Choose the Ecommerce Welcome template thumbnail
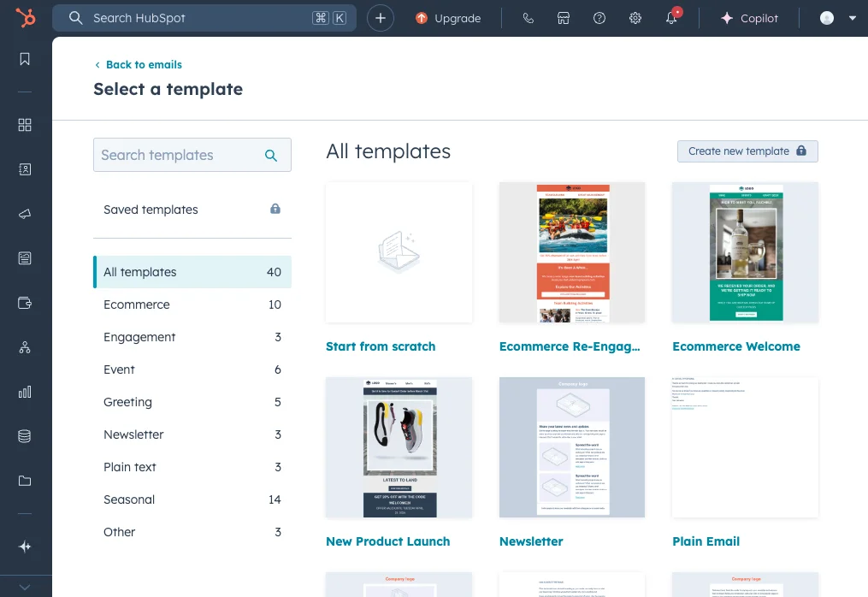 (745, 252)
